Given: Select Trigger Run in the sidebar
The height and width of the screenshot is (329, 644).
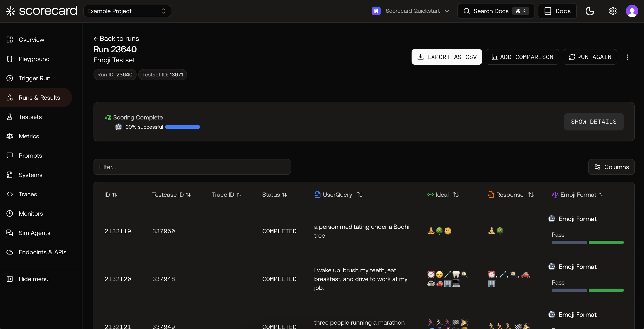Looking at the screenshot, I should tap(34, 78).
